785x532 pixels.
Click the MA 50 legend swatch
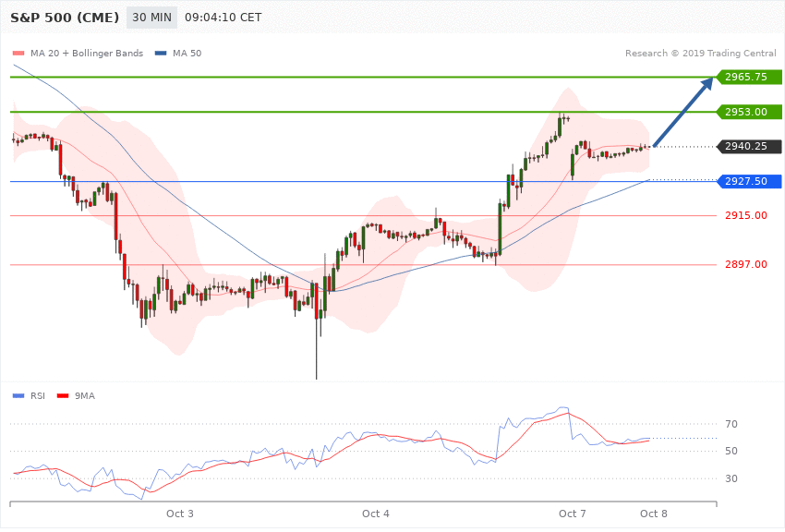161,53
